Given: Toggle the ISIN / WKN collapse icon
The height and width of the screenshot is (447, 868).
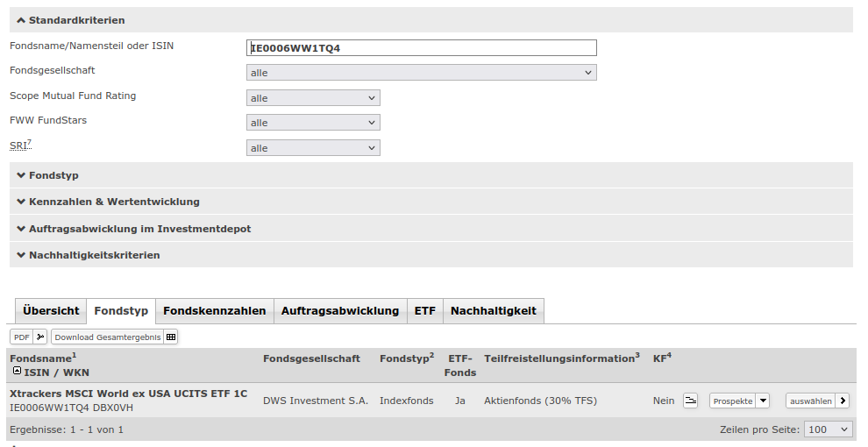Looking at the screenshot, I should (18, 371).
